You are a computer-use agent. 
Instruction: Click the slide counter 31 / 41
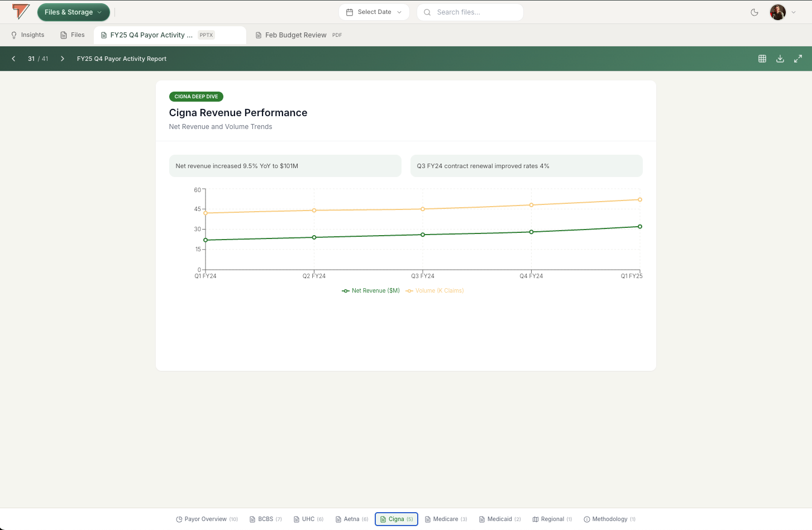[x=38, y=59]
